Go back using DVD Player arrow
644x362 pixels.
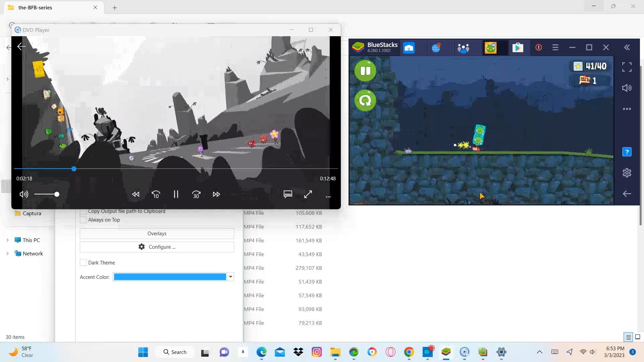21,47
